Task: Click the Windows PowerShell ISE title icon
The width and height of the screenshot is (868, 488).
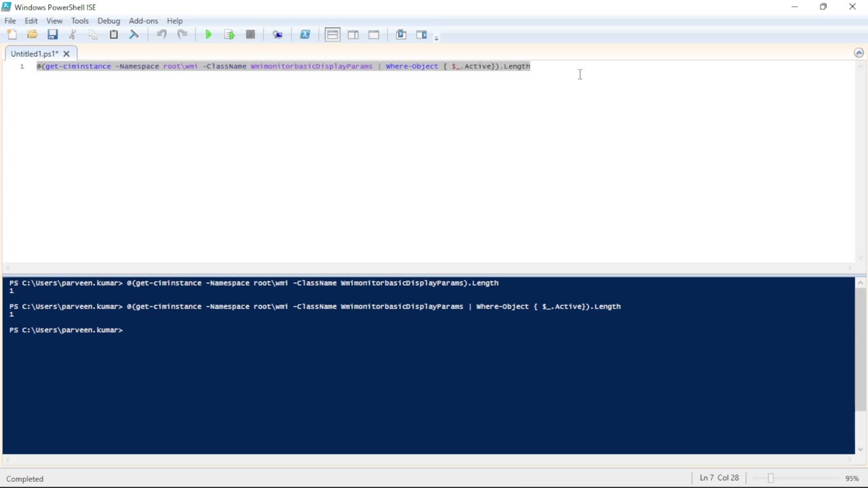Action: pos(6,7)
